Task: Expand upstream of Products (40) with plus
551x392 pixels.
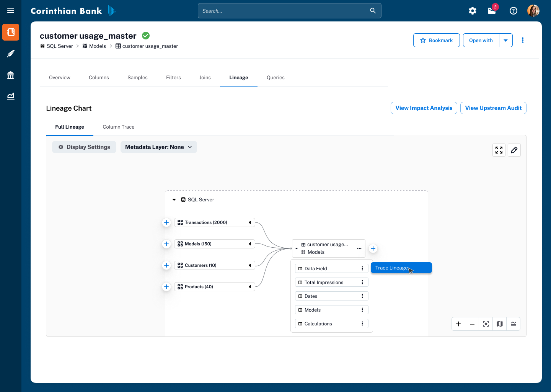Action: (166, 287)
